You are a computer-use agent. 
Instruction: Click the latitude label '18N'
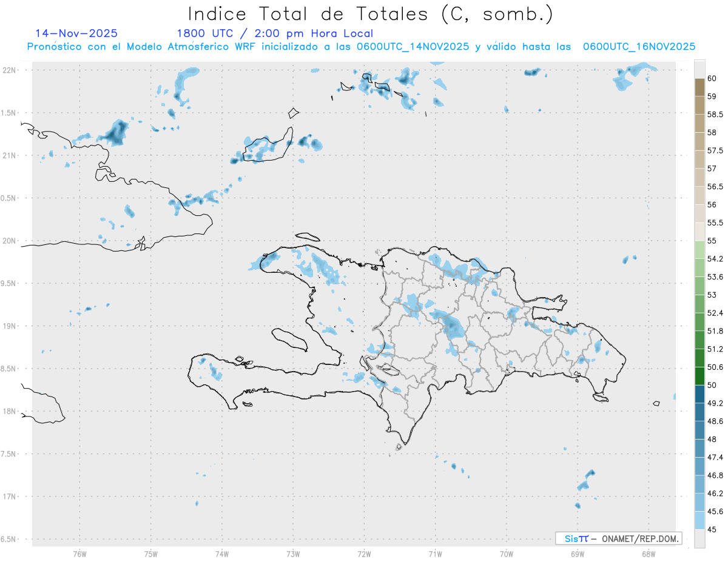10,412
